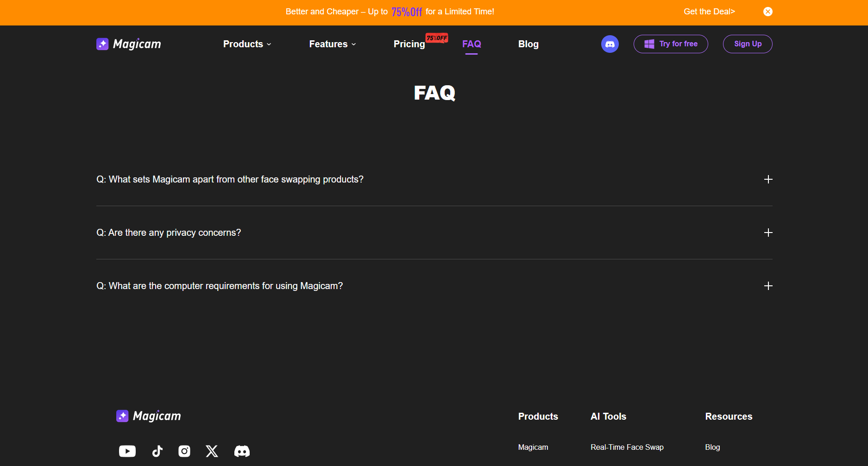This screenshot has height=466, width=868.
Task: Open Magicam TikTok icon in footer
Action: coord(157,451)
